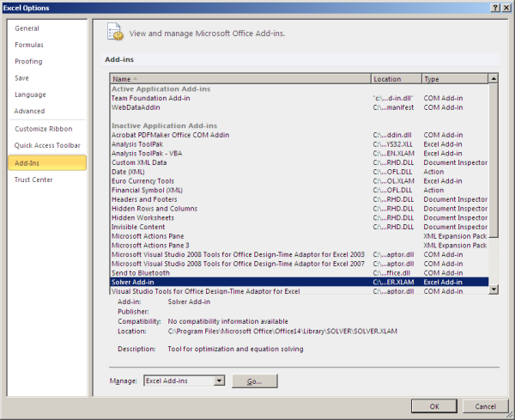515x420 pixels.
Task: Click the Go... button
Action: pos(255,381)
